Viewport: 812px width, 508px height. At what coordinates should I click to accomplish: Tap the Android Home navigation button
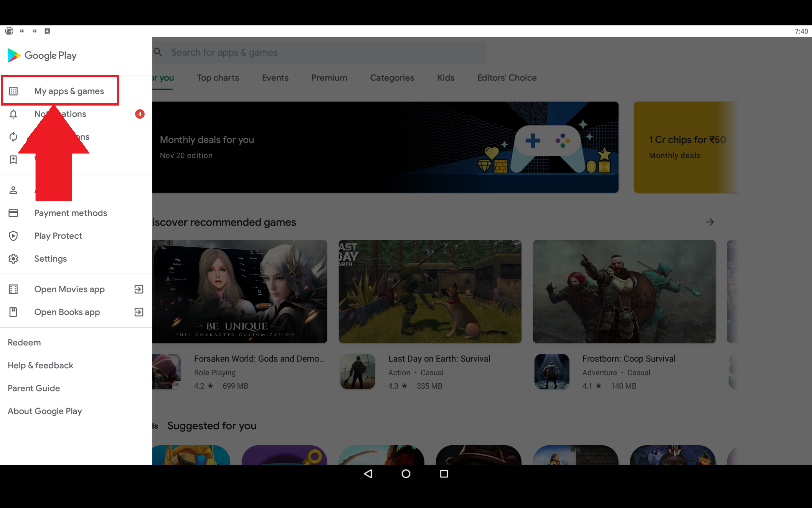click(x=406, y=474)
